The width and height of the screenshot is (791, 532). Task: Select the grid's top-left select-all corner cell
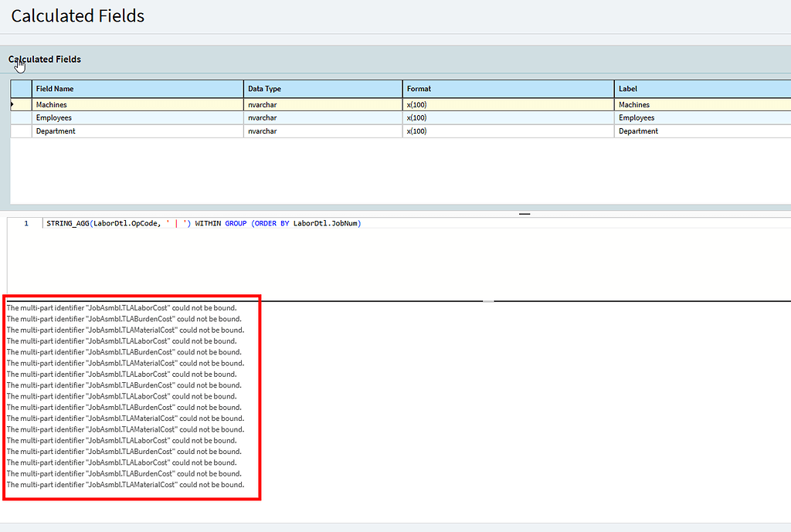tap(21, 89)
